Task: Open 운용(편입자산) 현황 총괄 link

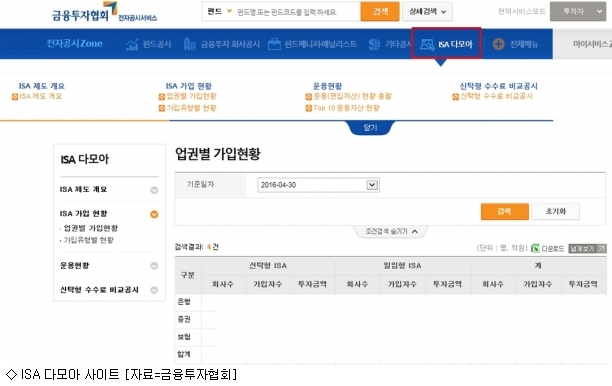Action: [x=352, y=96]
